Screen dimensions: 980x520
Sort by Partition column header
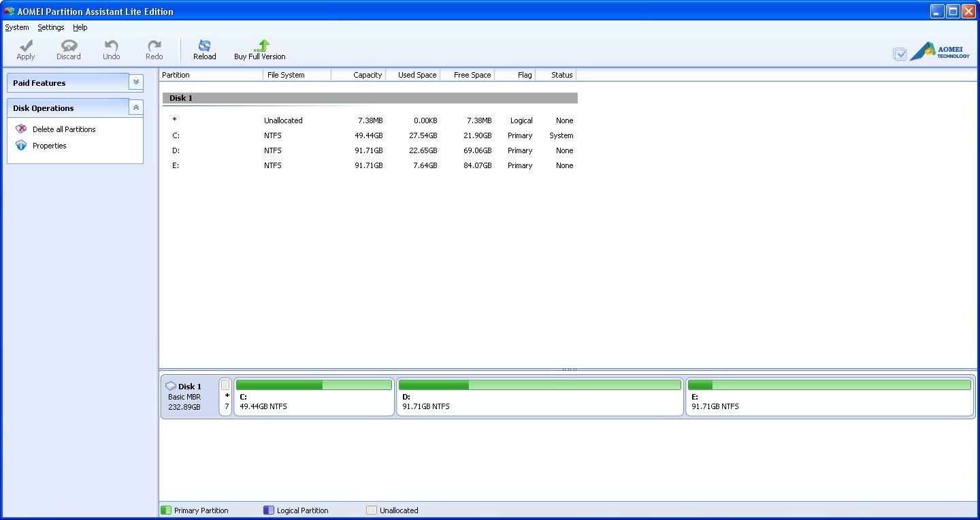tap(211, 75)
